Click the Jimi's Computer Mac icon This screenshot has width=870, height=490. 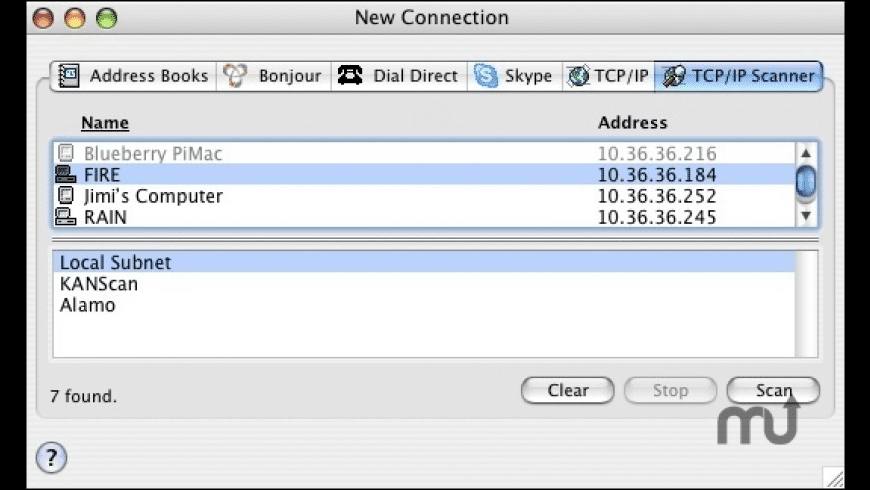point(65,195)
